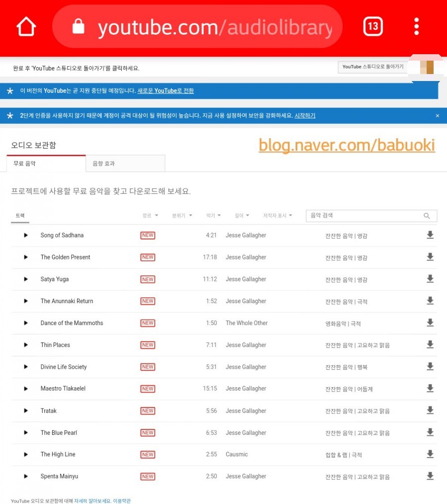This screenshot has width=447, height=504.
Task: Download Dance of the Mammoths
Action: point(430,323)
